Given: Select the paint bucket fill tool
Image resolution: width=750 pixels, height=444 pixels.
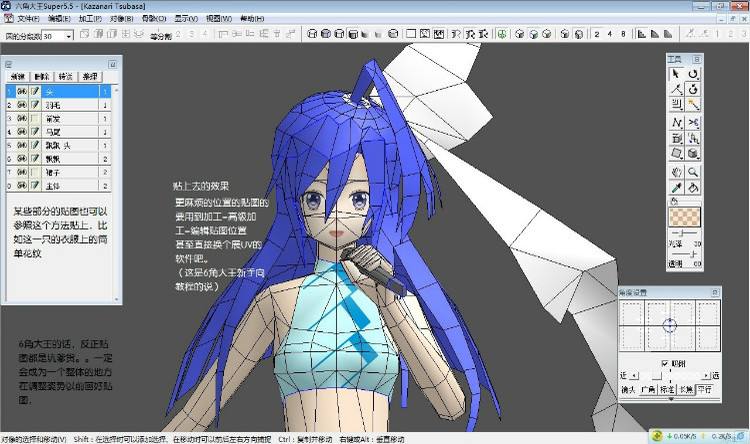Looking at the screenshot, I should point(693,188).
